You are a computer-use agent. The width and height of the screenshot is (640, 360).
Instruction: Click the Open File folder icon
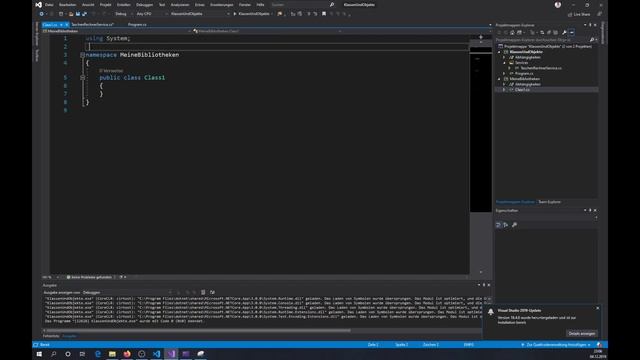click(x=71, y=14)
